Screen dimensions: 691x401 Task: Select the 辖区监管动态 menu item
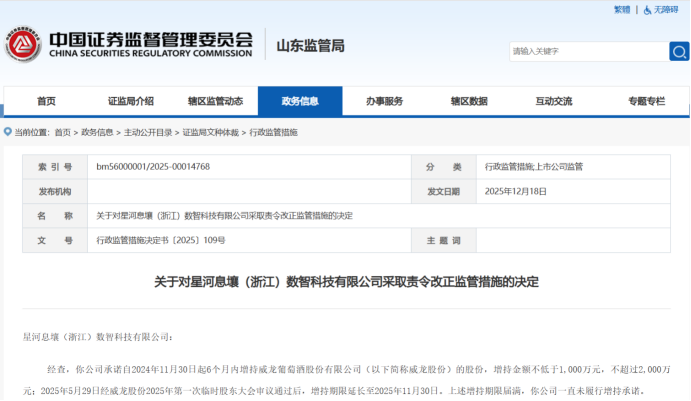coord(215,101)
